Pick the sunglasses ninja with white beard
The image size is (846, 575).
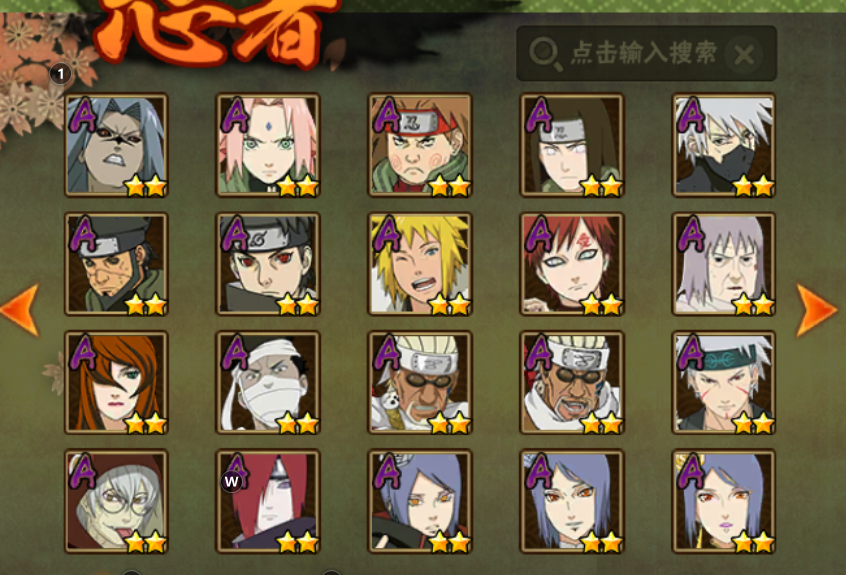[x=420, y=382]
